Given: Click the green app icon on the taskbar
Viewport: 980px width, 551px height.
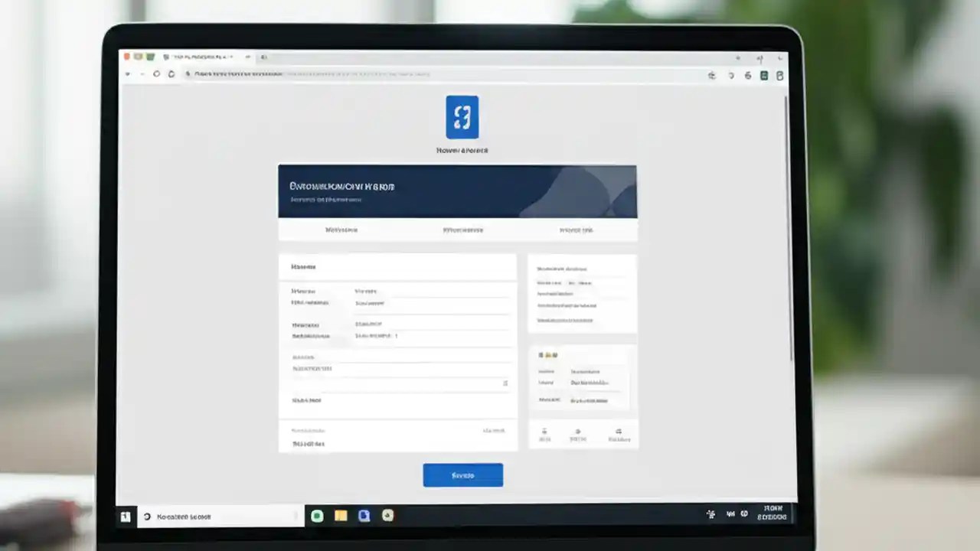Looking at the screenshot, I should tap(317, 516).
